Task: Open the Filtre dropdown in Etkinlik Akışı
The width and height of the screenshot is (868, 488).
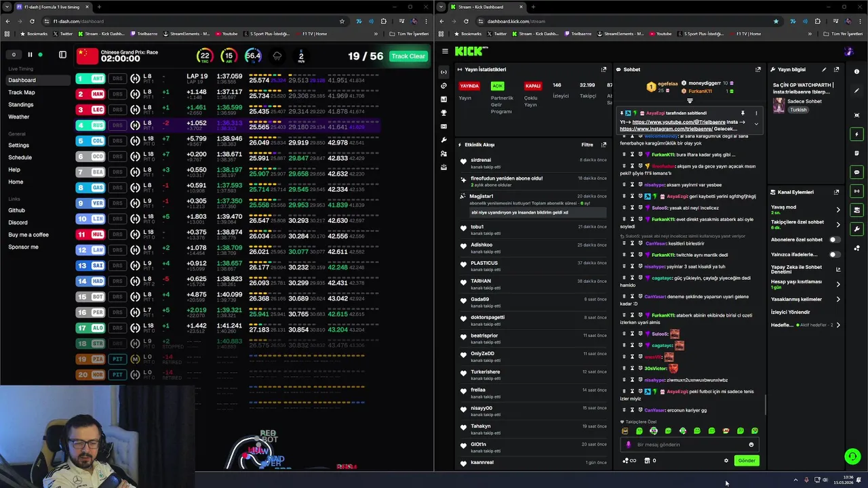Action: [587, 144]
